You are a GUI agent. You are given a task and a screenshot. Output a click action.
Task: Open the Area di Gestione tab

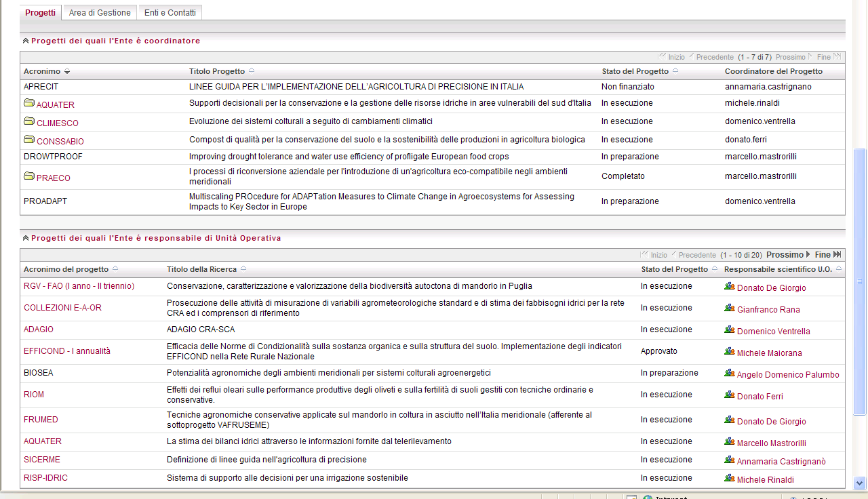coord(100,12)
